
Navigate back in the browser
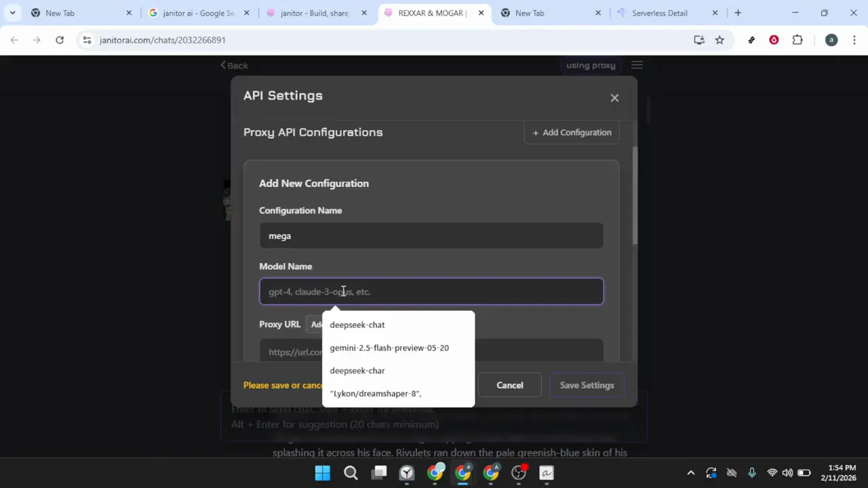tap(14, 40)
